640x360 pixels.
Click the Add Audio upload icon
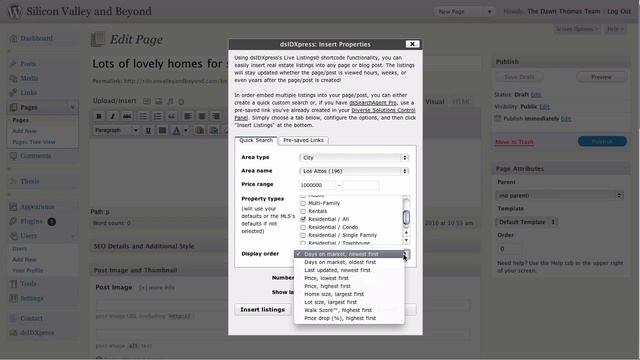170,101
